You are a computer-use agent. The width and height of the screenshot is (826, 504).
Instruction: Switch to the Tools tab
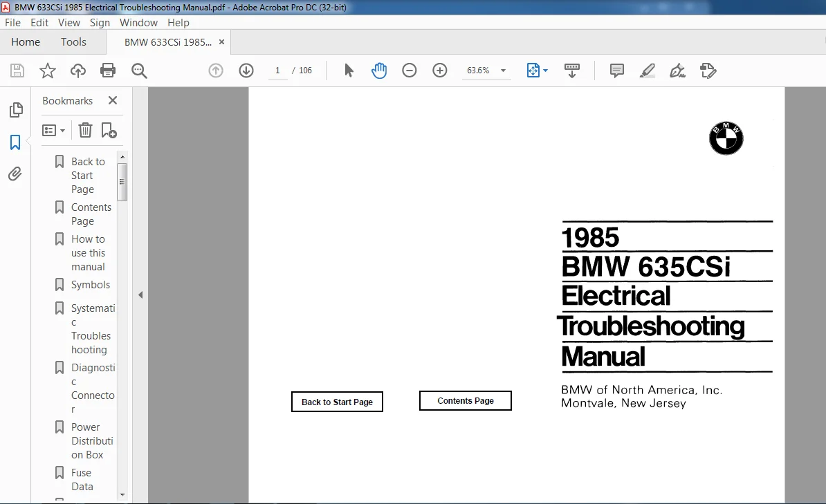[73, 42]
